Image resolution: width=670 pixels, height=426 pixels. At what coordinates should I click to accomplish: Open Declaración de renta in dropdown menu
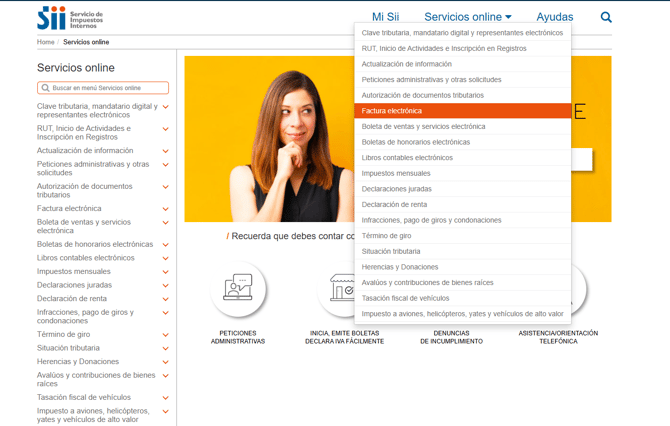pyautogui.click(x=462, y=205)
